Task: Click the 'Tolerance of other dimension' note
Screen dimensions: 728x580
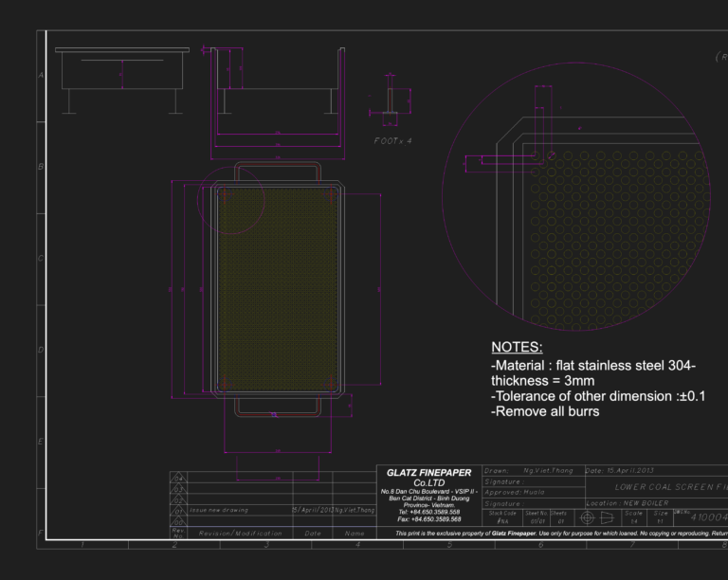Action: [x=598, y=396]
